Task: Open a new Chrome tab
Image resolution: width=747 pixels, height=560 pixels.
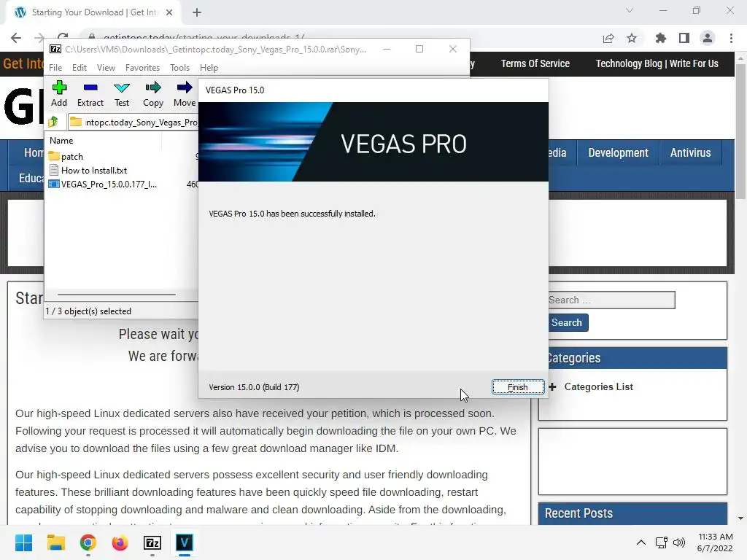Action: click(197, 12)
